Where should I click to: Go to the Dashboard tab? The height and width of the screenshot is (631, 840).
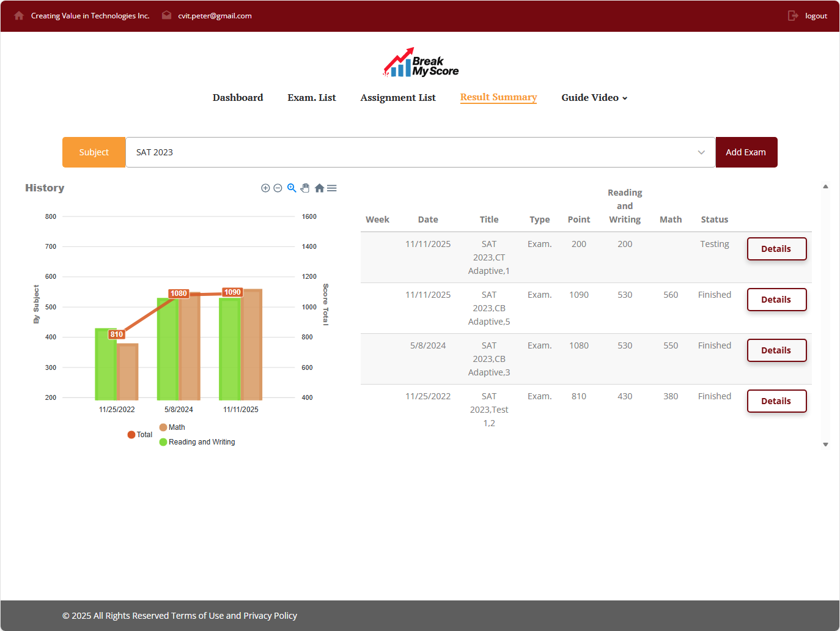238,98
